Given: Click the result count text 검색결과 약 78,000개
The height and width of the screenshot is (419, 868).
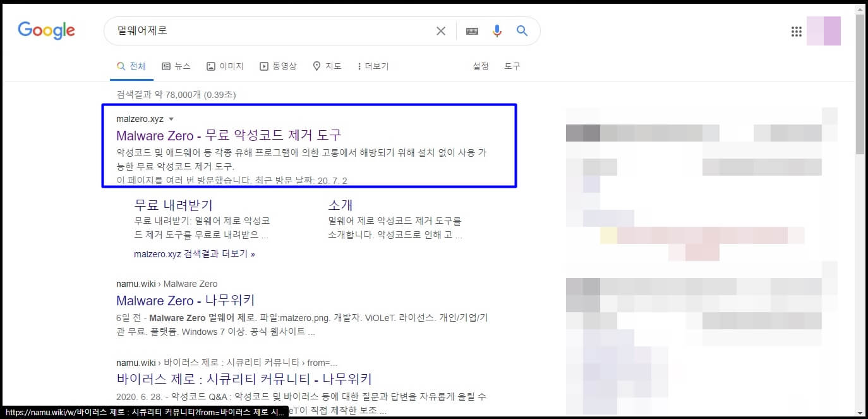Looking at the screenshot, I should 176,95.
